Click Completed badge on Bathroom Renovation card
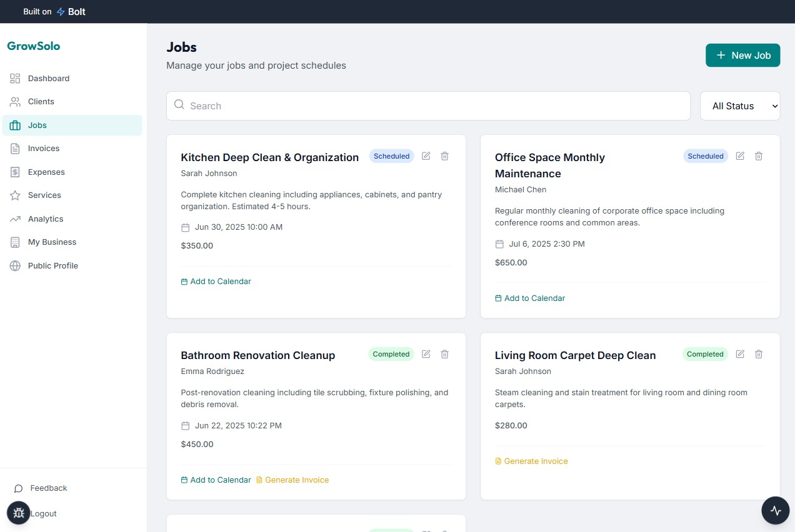The width and height of the screenshot is (795, 532). pos(391,354)
